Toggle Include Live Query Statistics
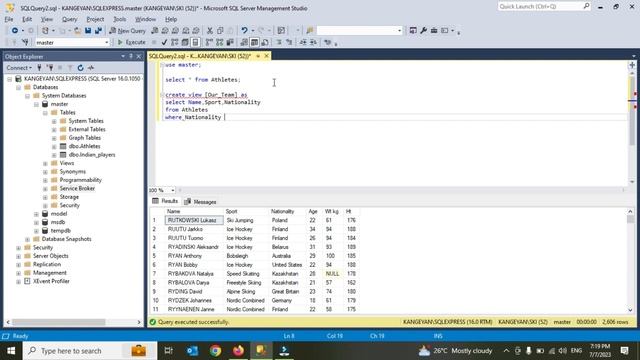 pyautogui.click(x=220, y=42)
